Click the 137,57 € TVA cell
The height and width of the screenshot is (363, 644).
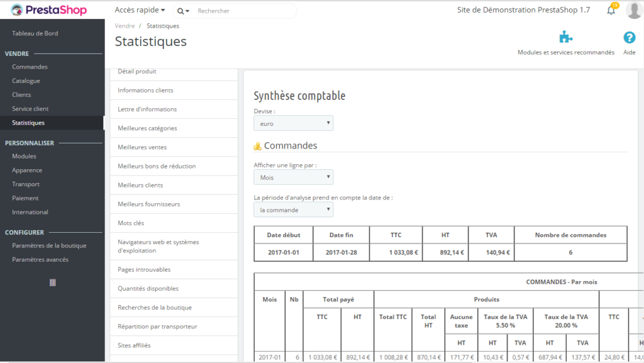pos(582,357)
